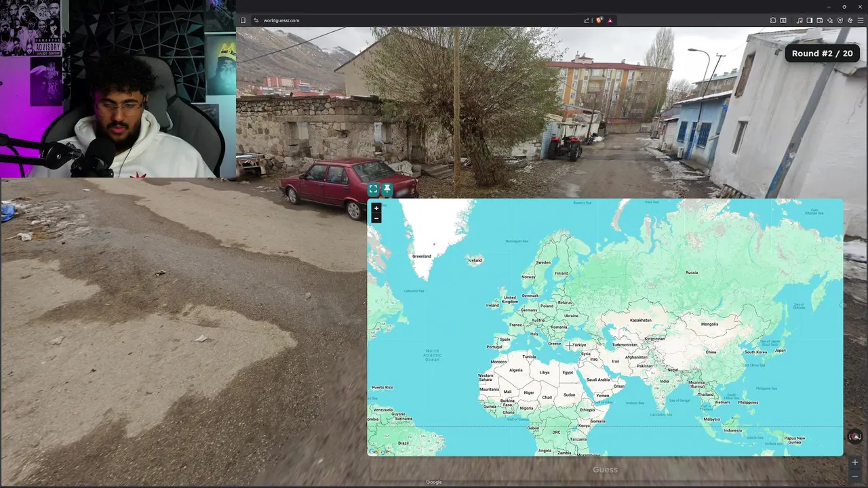Viewport: 868px width, 488px height.
Task: Toggle the browser sidebar panel
Action: tap(810, 20)
